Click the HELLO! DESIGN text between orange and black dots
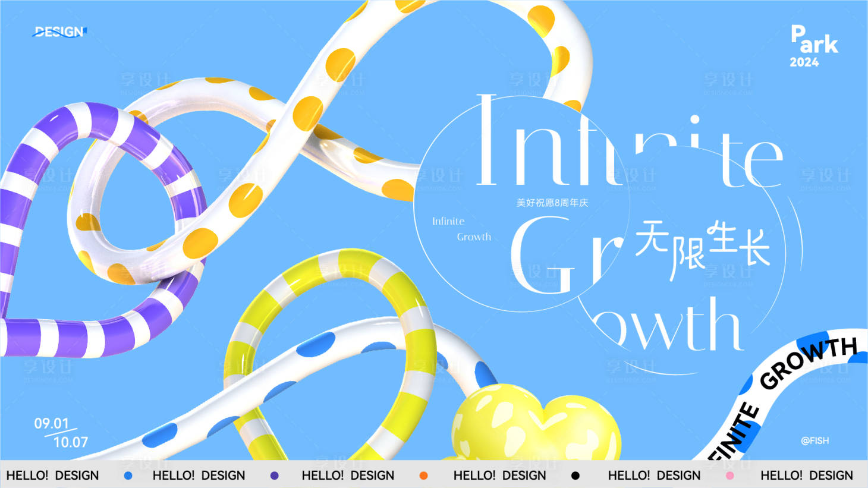The width and height of the screenshot is (868, 488). click(x=499, y=476)
